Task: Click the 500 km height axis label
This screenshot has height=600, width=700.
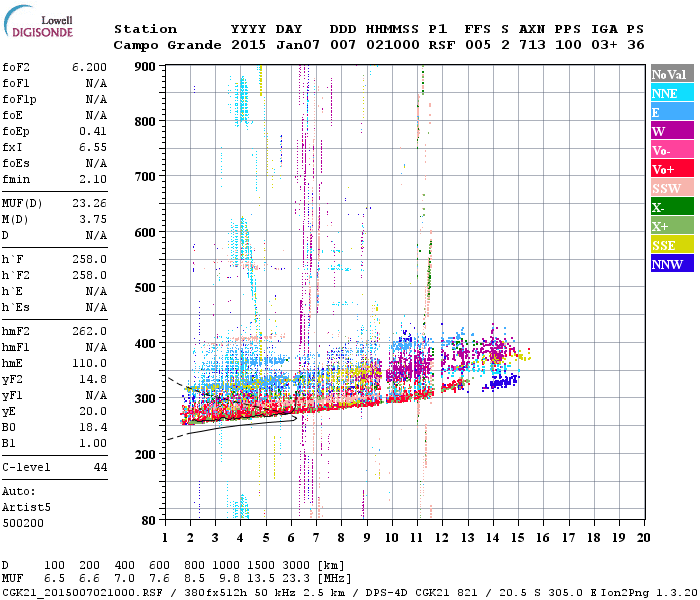Action: tap(145, 287)
